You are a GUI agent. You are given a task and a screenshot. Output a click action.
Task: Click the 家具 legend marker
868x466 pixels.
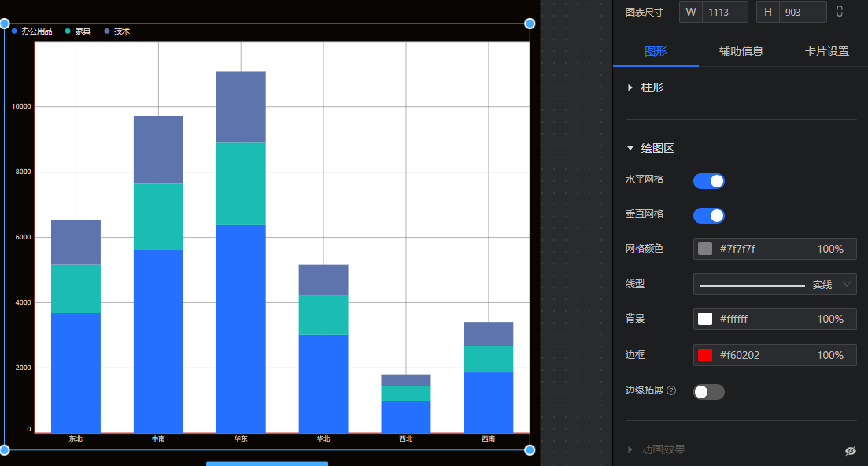[x=68, y=31]
